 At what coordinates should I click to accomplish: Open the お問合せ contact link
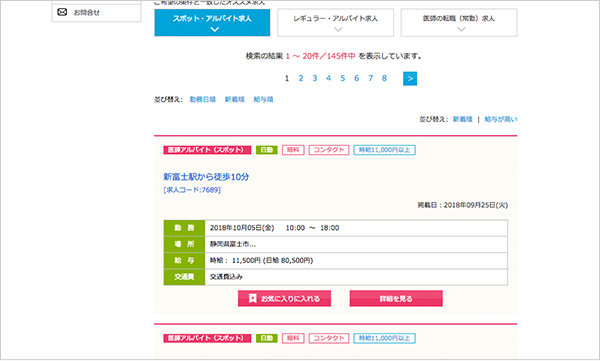pyautogui.click(x=96, y=13)
